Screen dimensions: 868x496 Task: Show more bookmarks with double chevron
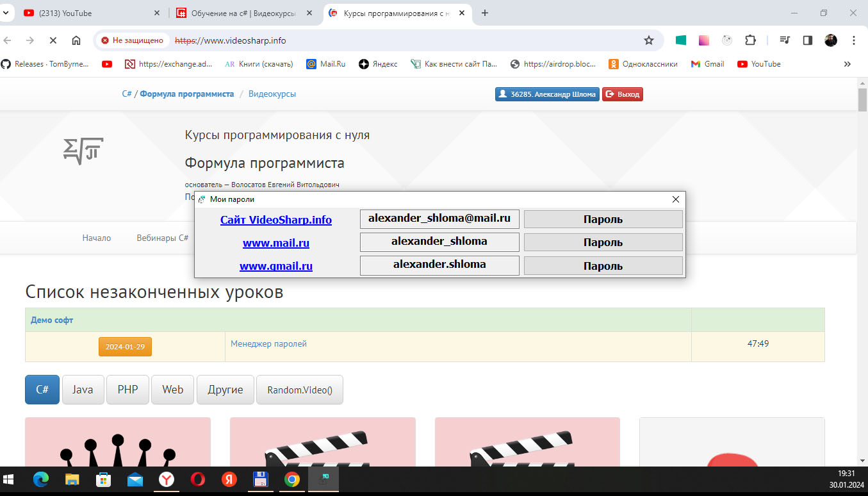coord(848,64)
